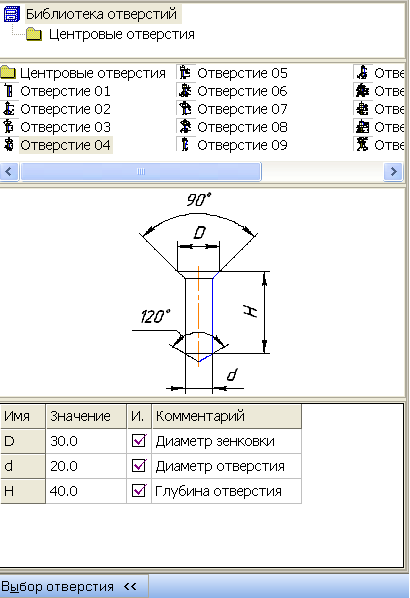The height and width of the screenshot is (598, 410).
Task: Click the Отверстие 05 hole icon
Action: click(x=185, y=73)
